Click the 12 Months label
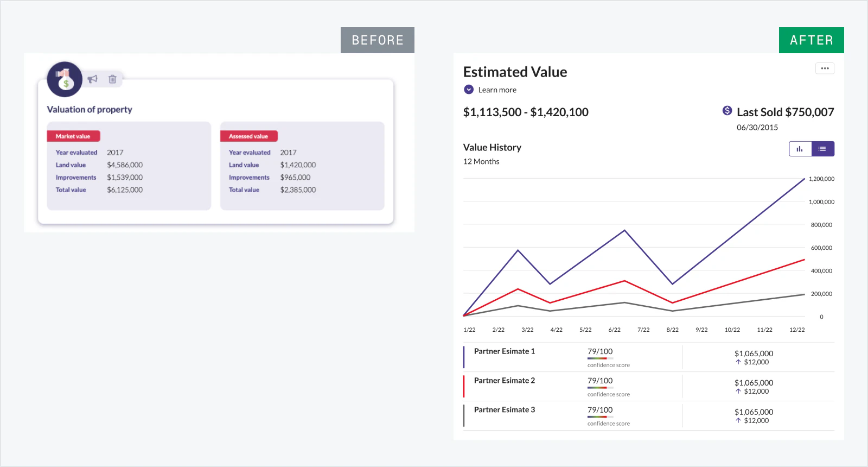 pos(481,162)
